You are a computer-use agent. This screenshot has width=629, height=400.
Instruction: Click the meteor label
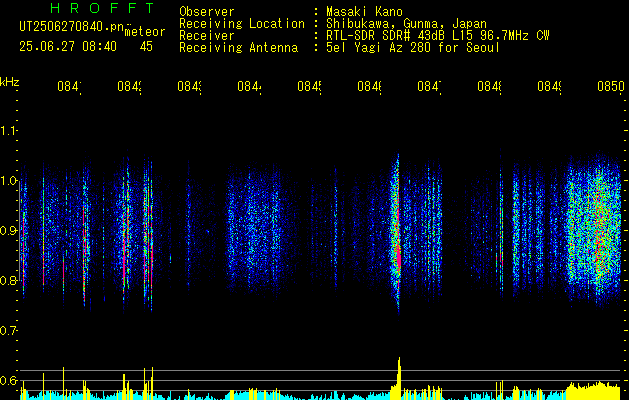[x=145, y=32]
